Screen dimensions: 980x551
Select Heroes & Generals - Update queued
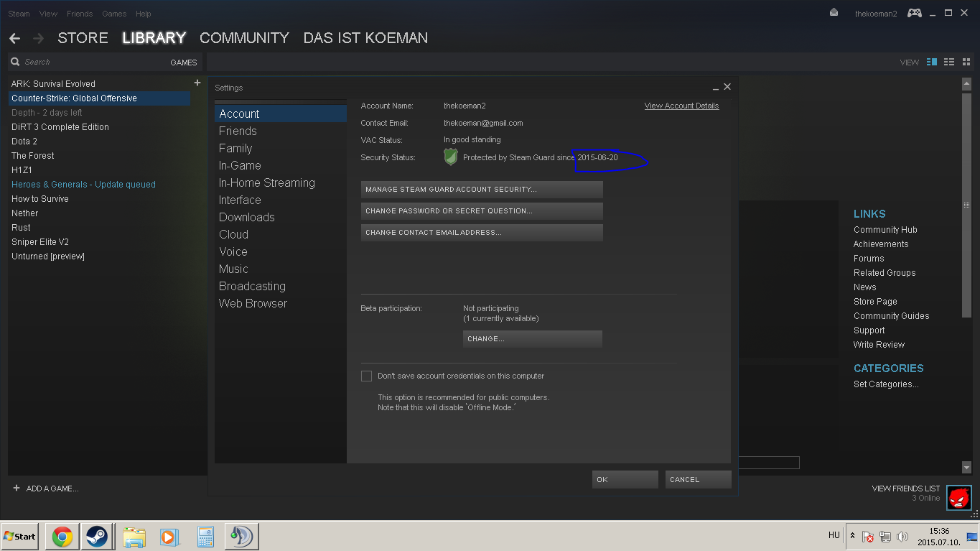pyautogui.click(x=100, y=185)
